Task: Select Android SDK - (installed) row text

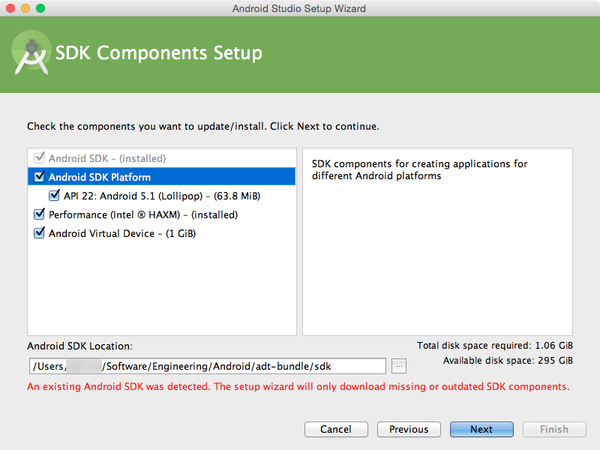Action: pos(107,158)
